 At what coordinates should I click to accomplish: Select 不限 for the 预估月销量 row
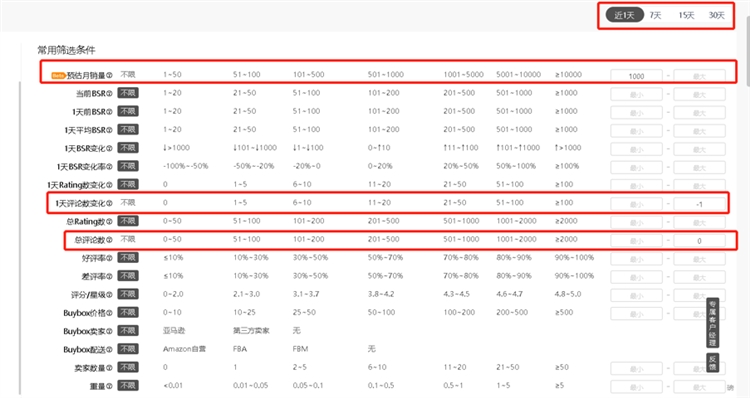[128, 75]
